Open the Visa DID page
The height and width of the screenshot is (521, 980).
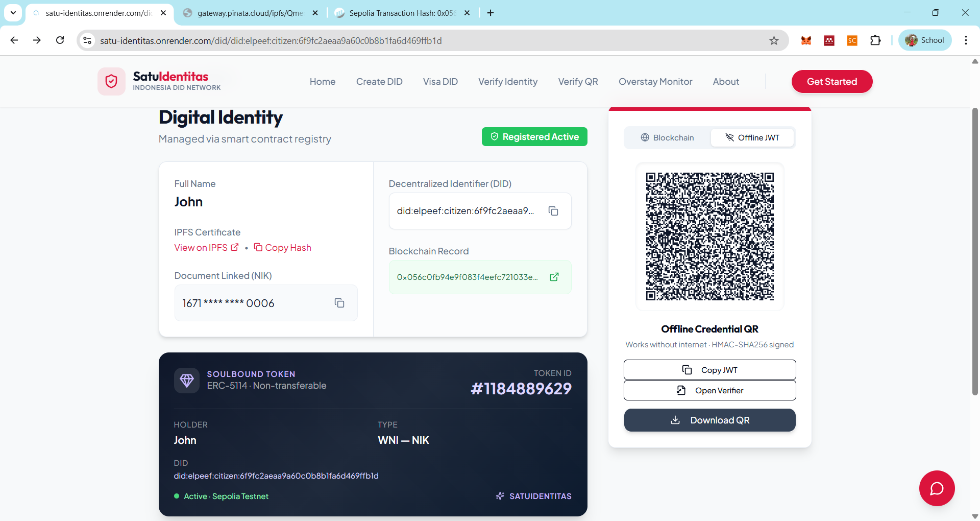point(440,82)
